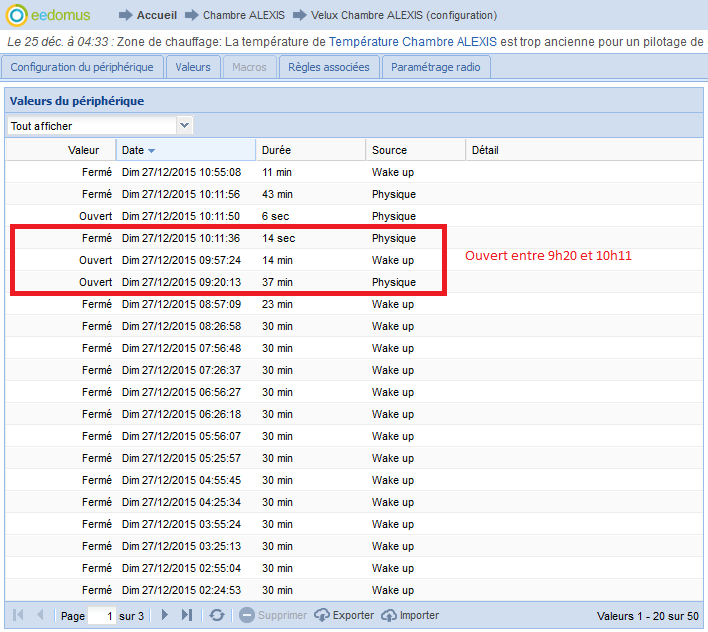Image resolution: width=708 pixels, height=632 pixels.
Task: Select row dated 27/12/2015 03:25:13
Action: pyautogui.click(x=354, y=546)
